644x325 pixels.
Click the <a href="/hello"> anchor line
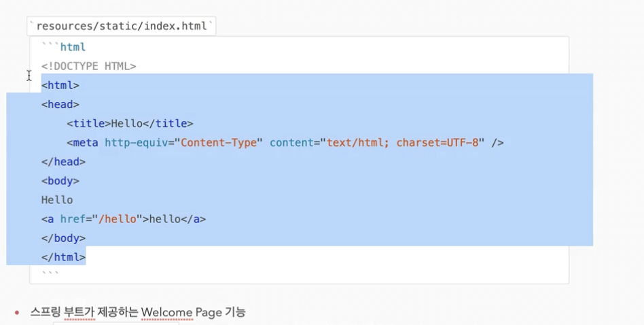tap(124, 219)
